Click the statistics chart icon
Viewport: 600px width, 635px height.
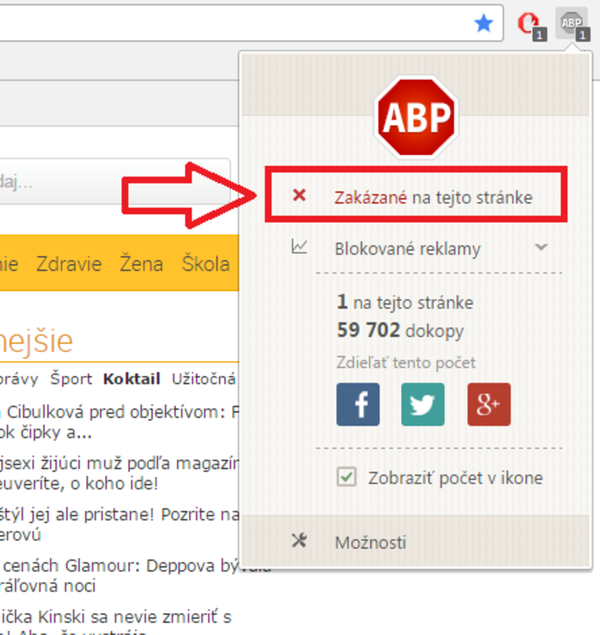click(300, 247)
